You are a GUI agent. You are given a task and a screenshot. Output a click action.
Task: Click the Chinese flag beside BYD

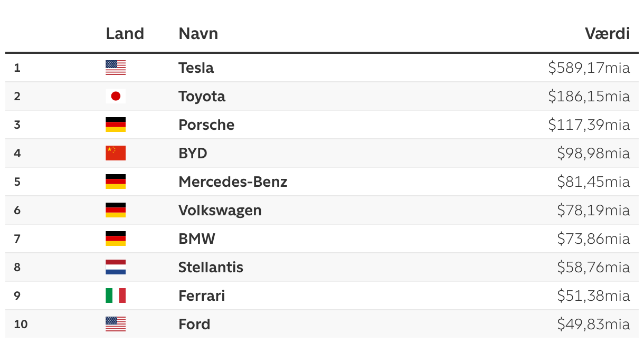coord(116,153)
